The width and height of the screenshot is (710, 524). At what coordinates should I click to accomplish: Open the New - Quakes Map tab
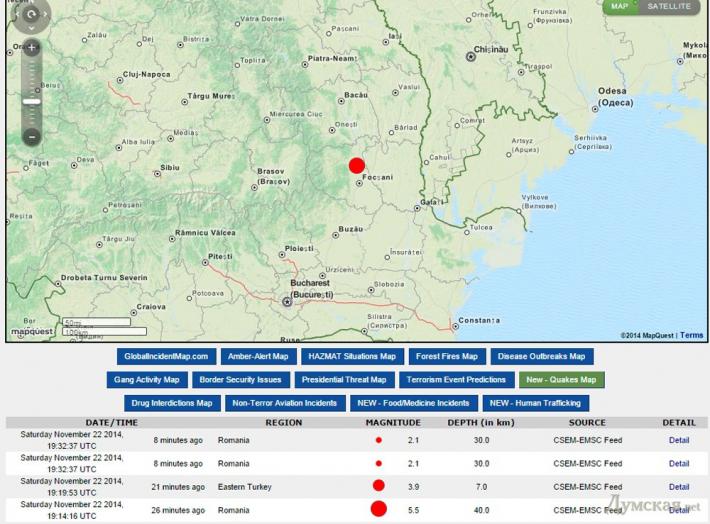click(x=561, y=380)
